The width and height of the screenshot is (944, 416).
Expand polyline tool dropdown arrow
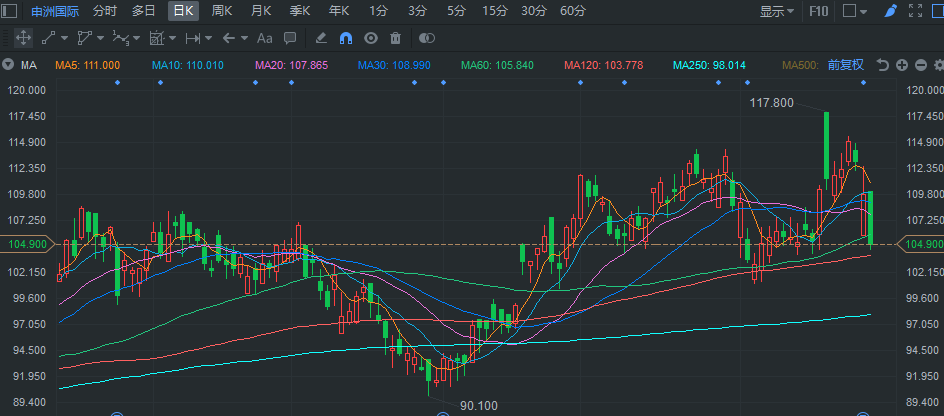tap(100, 38)
